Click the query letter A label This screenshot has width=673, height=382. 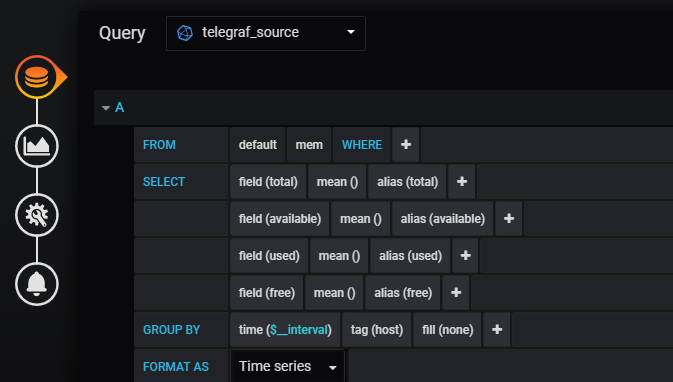point(119,107)
